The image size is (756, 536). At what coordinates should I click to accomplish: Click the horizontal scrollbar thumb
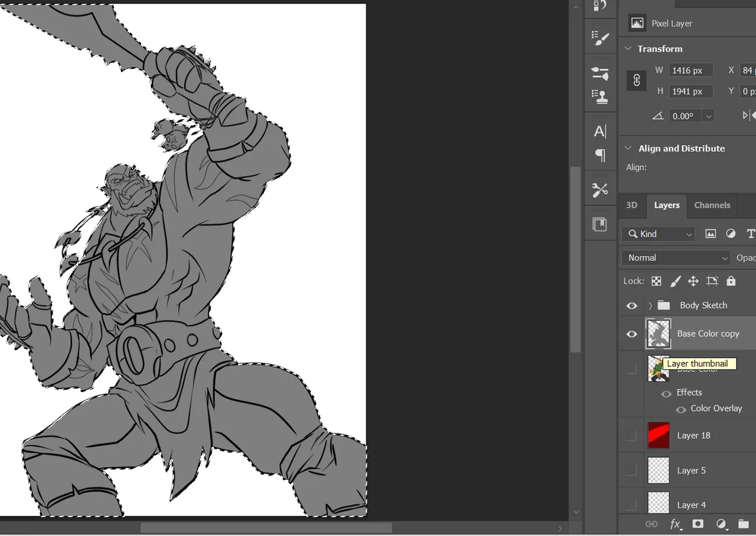pos(266,528)
